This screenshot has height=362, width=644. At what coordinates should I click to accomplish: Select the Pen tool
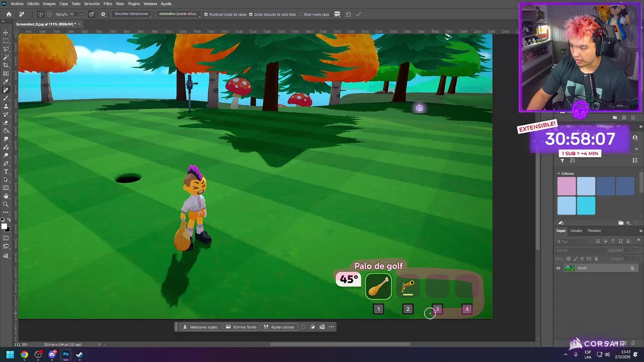pos(6,163)
